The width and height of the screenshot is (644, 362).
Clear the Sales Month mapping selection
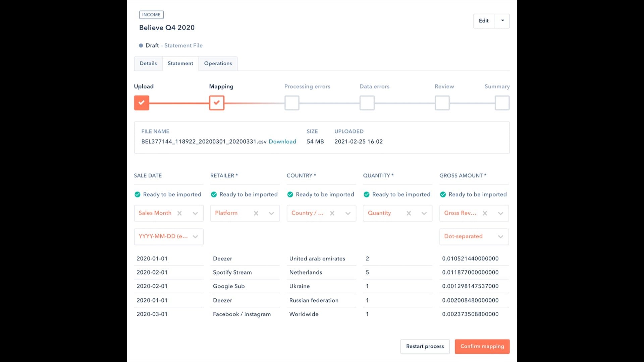pos(179,213)
